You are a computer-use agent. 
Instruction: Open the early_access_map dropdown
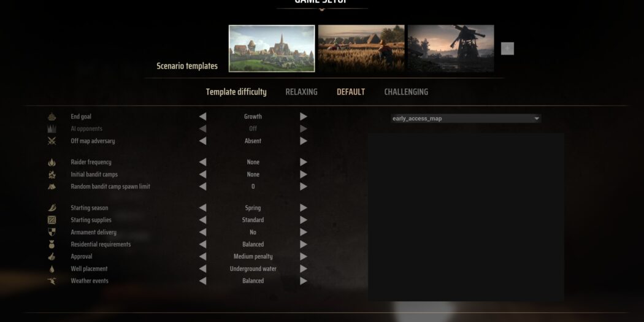[466, 118]
